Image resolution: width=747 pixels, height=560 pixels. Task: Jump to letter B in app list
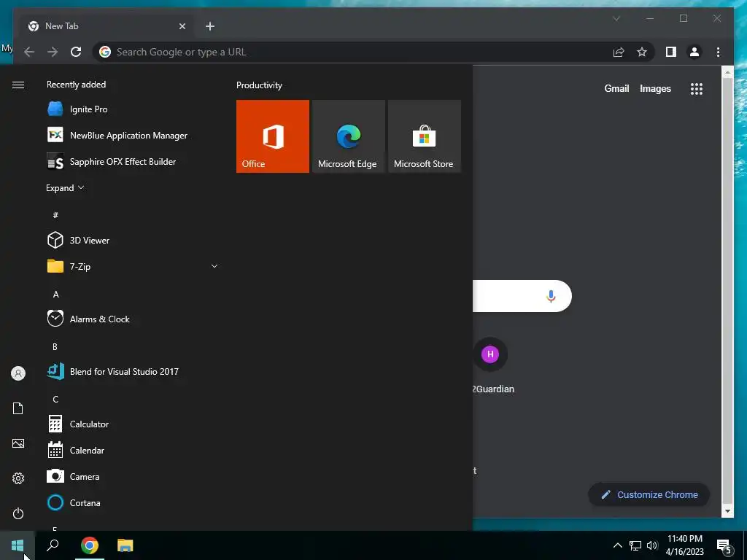[x=55, y=346]
